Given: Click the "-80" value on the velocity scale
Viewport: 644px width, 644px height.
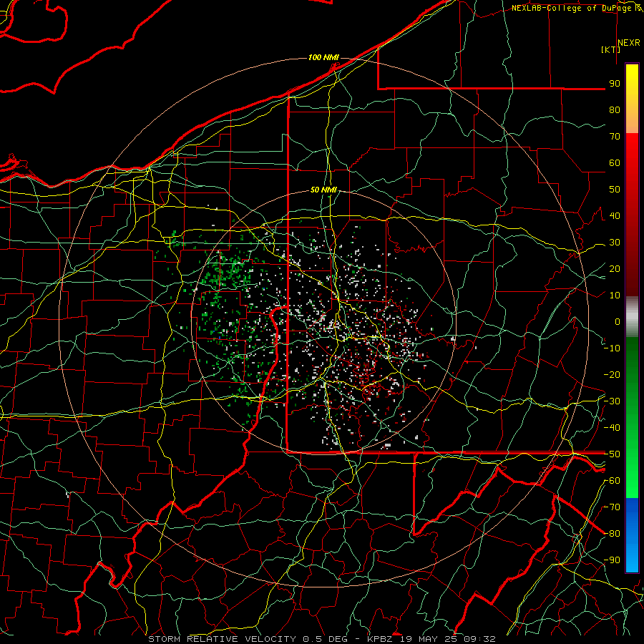Looking at the screenshot, I should (x=612, y=534).
